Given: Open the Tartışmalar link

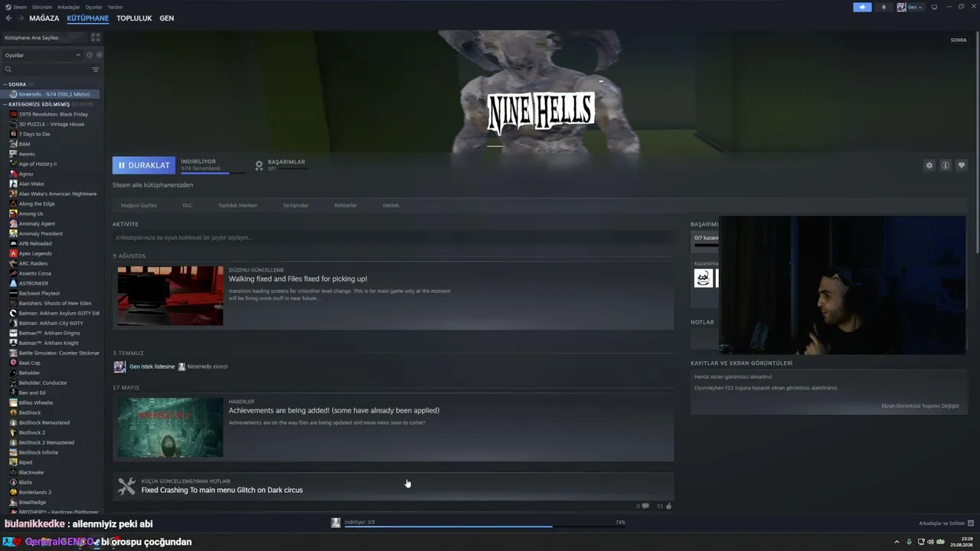Looking at the screenshot, I should [x=296, y=205].
